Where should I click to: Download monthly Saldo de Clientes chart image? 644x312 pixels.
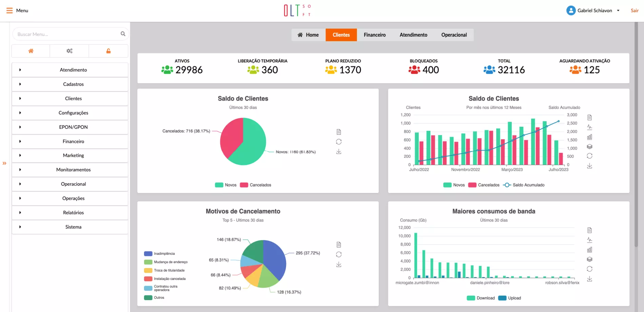tap(589, 166)
